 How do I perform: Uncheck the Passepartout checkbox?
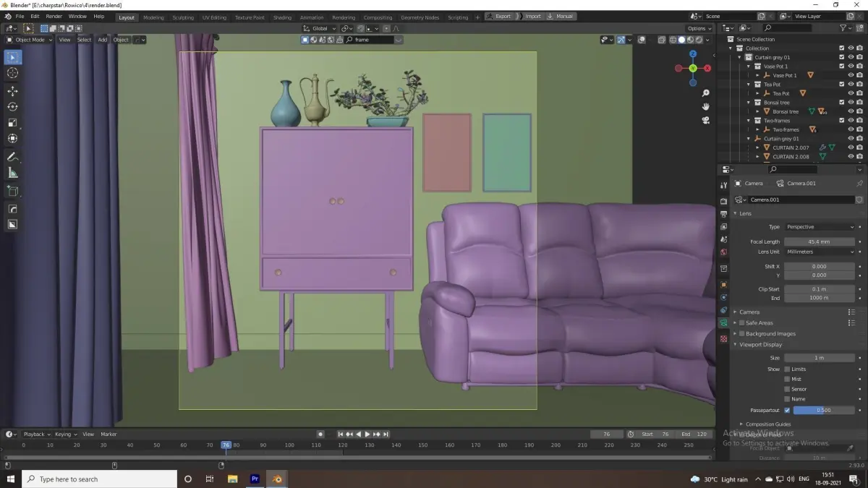click(x=787, y=410)
